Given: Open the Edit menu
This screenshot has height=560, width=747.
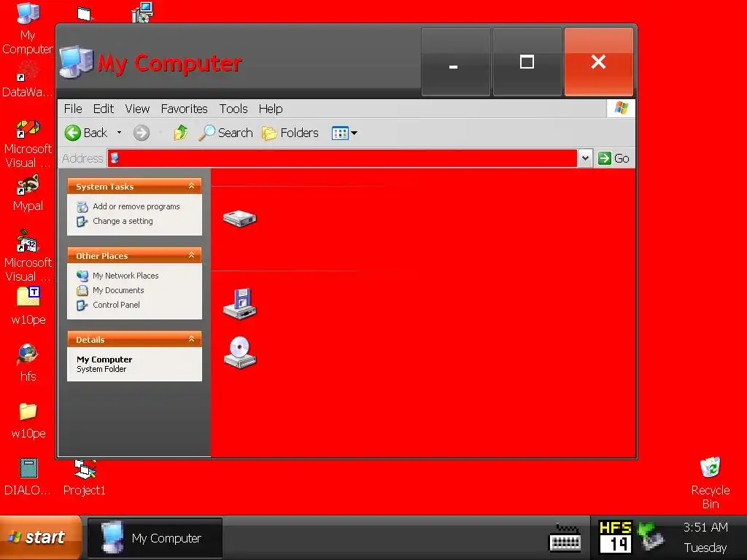Looking at the screenshot, I should tap(104, 109).
